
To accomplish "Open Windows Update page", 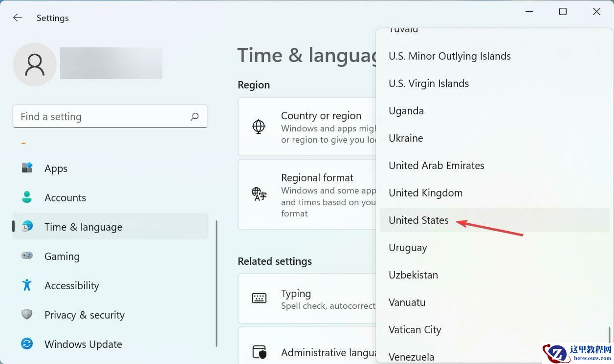I will pyautogui.click(x=110, y=344).
